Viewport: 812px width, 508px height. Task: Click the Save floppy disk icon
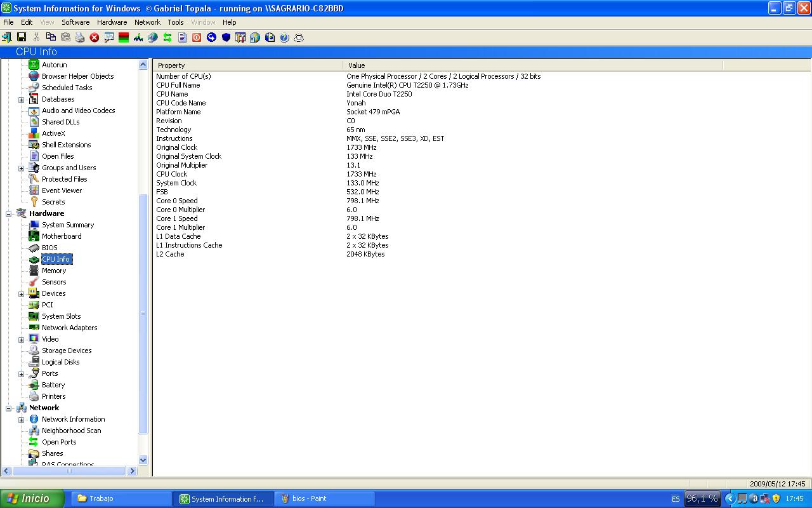click(x=22, y=37)
